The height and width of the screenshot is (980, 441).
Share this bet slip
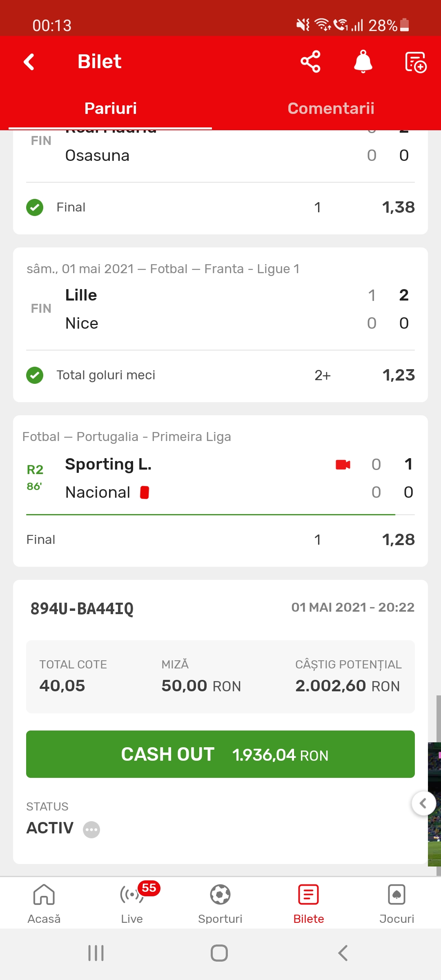point(310,62)
